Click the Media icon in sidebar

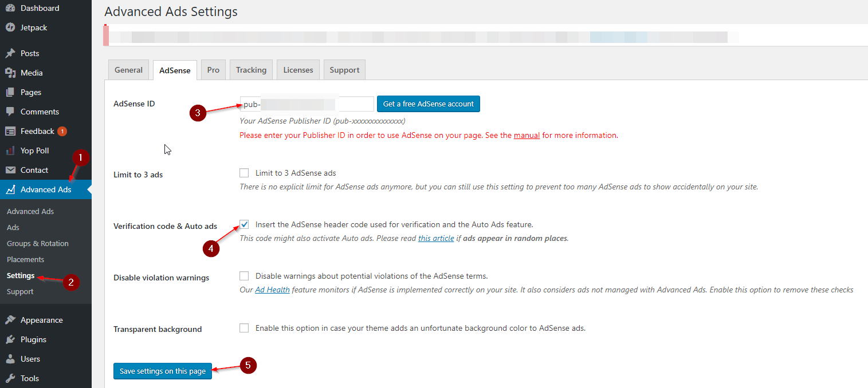[10, 73]
